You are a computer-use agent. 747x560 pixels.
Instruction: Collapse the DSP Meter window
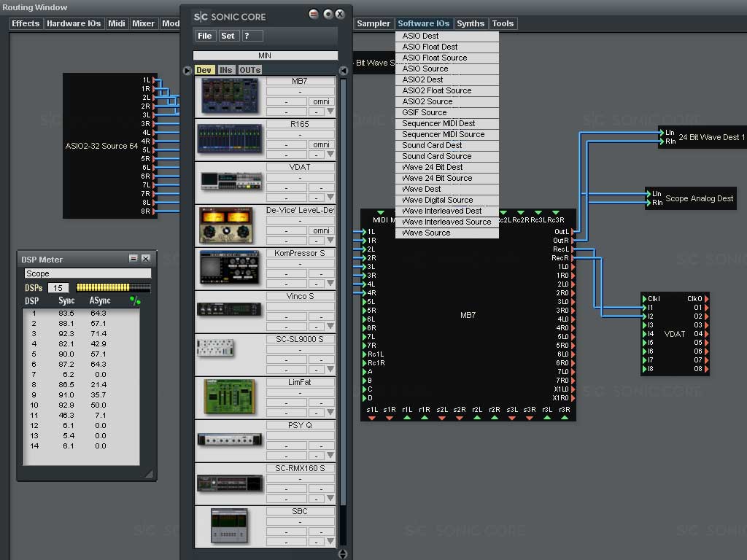pyautogui.click(x=133, y=259)
